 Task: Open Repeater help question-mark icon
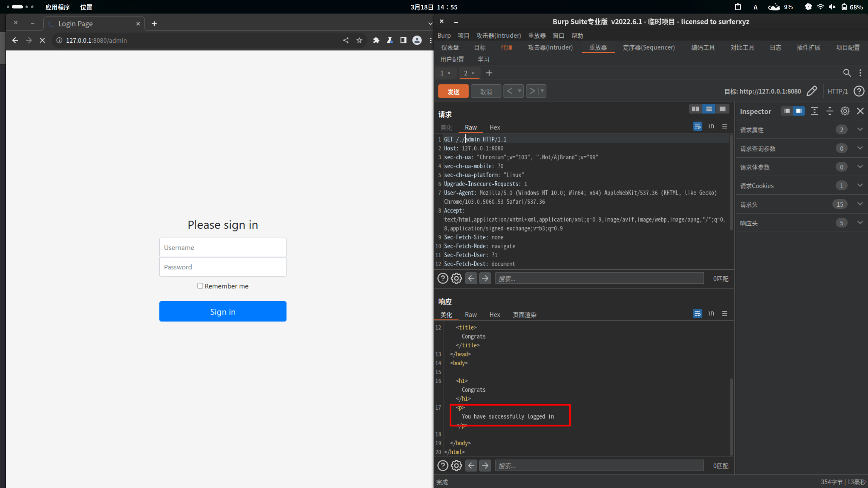point(859,91)
